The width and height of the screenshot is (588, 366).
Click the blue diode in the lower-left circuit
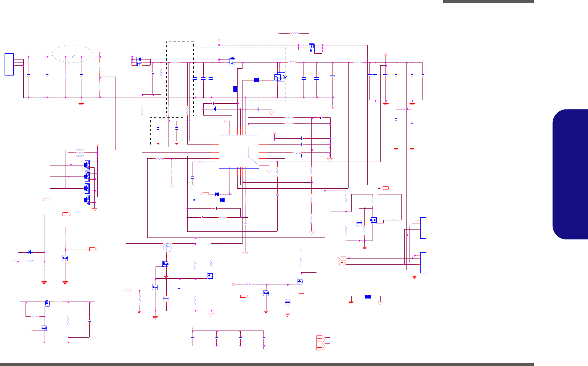(x=30, y=252)
